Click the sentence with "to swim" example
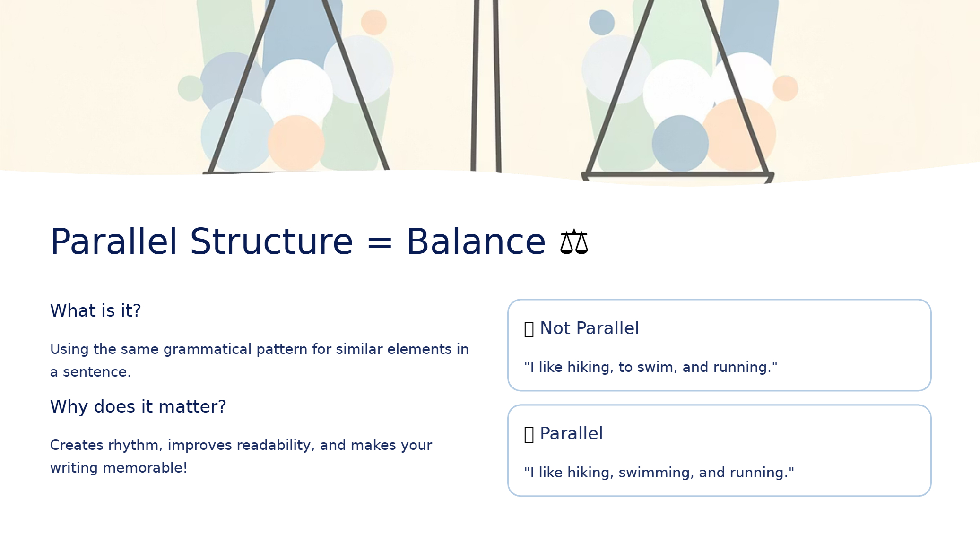Viewport: 980px width, 551px height. (x=650, y=367)
